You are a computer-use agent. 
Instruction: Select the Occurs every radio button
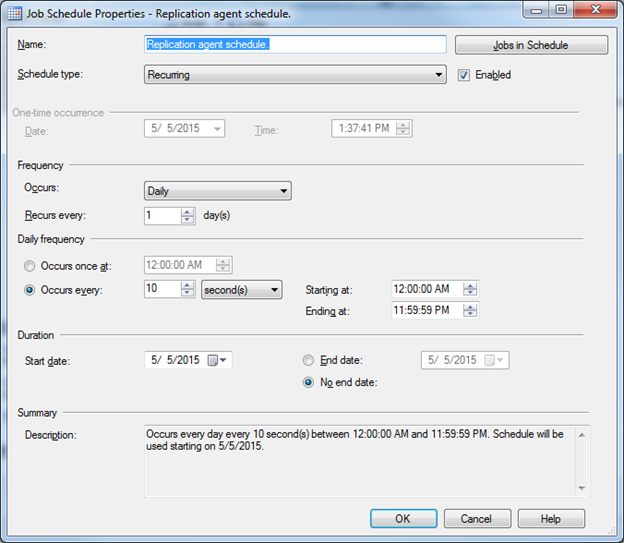click(29, 290)
